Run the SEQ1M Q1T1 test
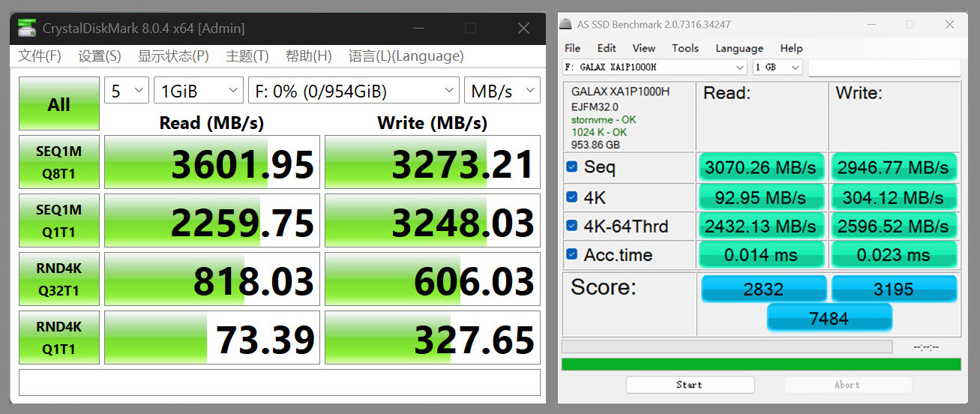This screenshot has width=980, height=414. (59, 220)
